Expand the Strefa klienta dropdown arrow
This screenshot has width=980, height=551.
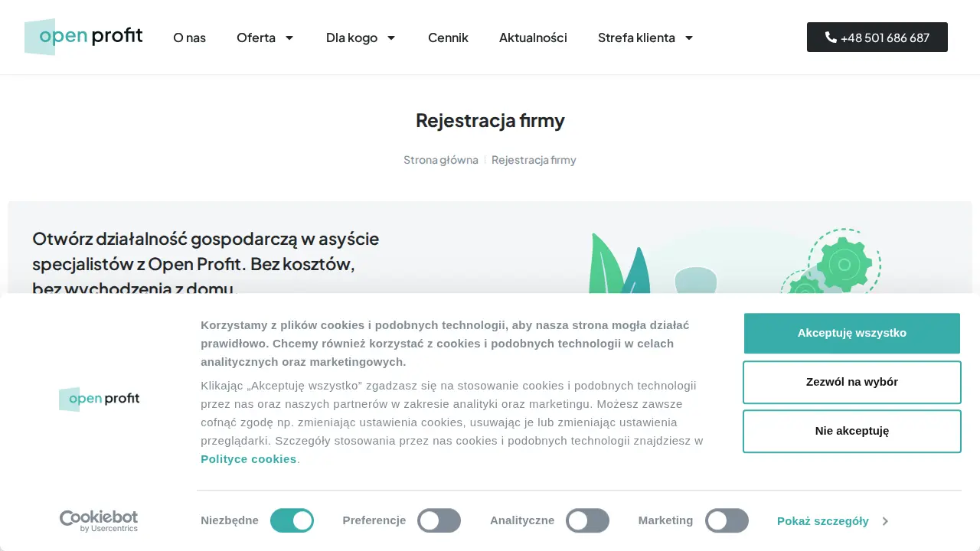[689, 37]
